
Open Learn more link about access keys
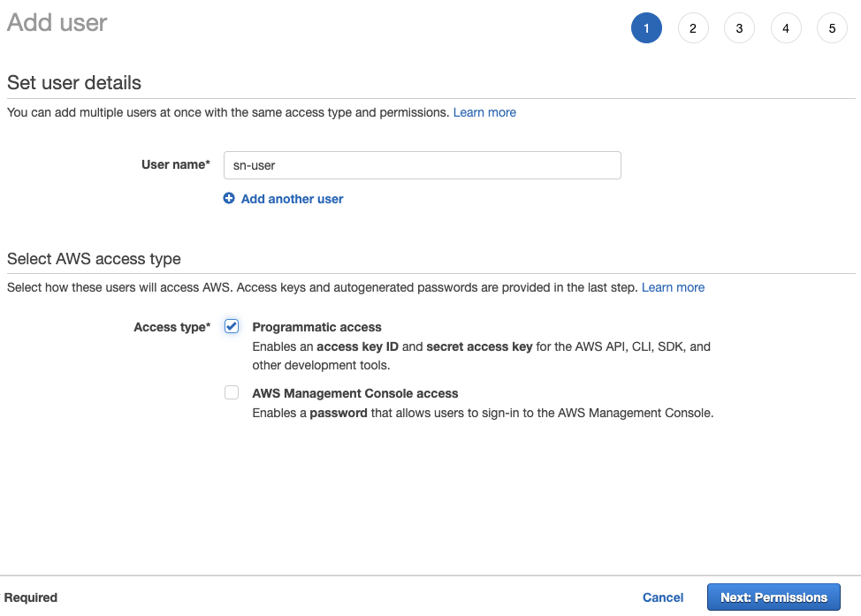tap(673, 287)
